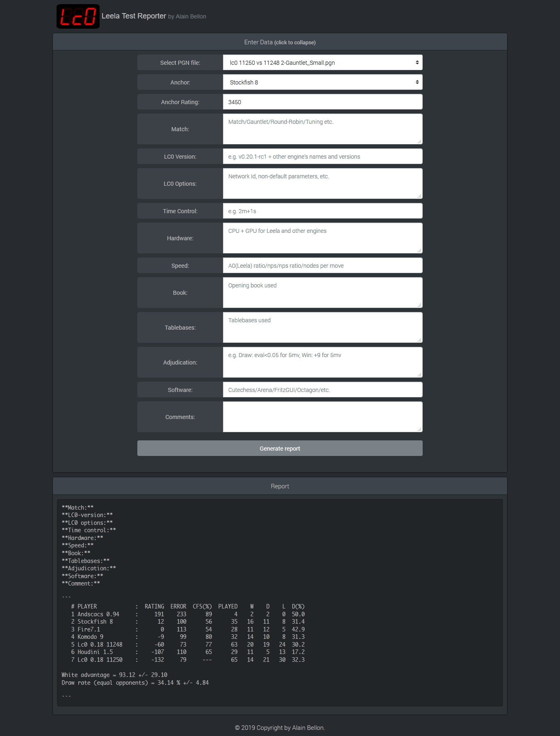Image resolution: width=560 pixels, height=736 pixels.
Task: Click the 'Houdini 1.5' report row
Action: pos(188,652)
